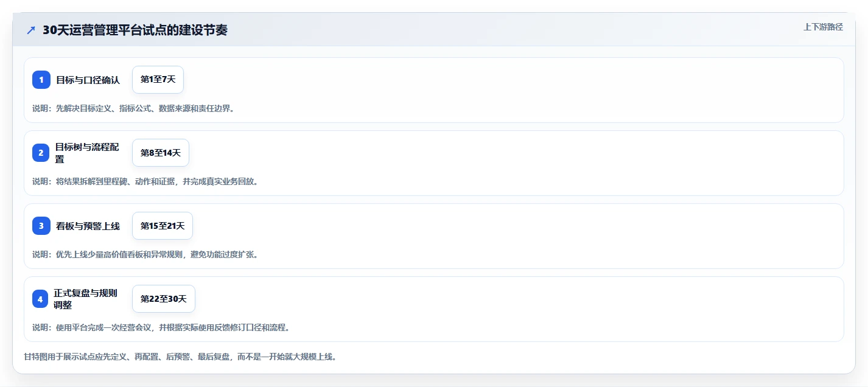Click the step 3 number badge
This screenshot has width=868, height=387.
pyautogui.click(x=41, y=226)
